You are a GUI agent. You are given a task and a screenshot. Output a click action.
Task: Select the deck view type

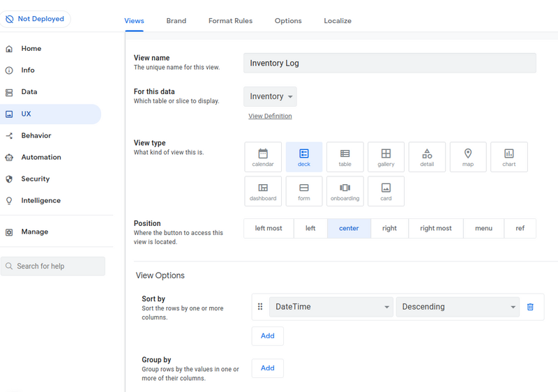coord(304,157)
